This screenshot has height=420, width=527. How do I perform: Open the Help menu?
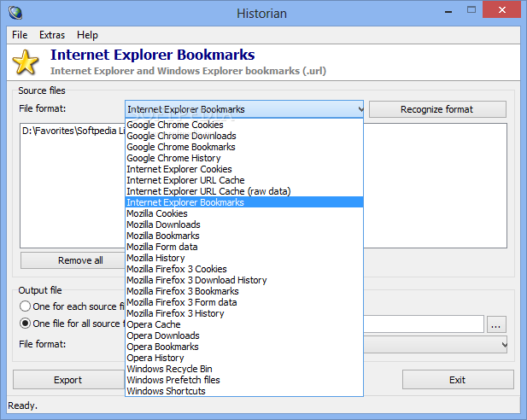[x=87, y=35]
